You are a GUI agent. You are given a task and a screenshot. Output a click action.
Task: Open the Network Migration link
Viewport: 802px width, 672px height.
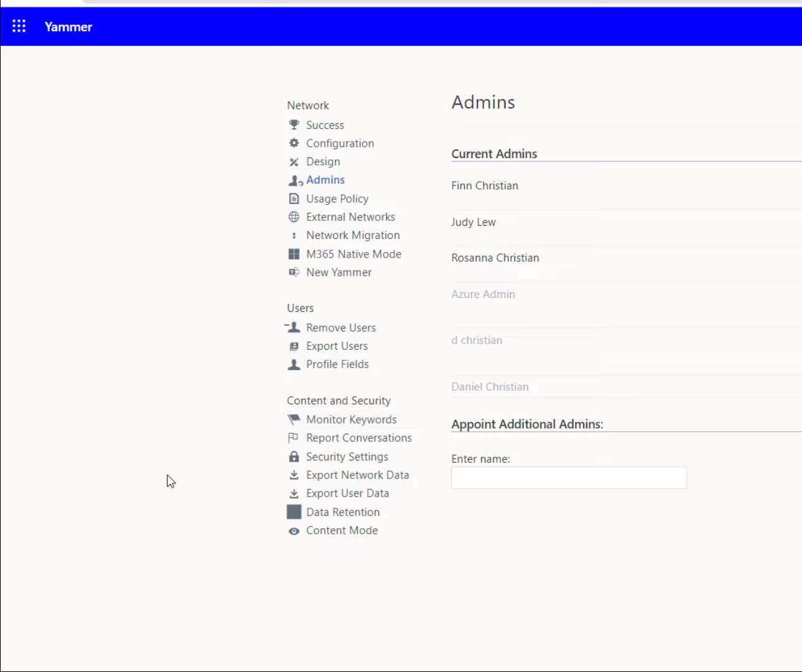(353, 235)
